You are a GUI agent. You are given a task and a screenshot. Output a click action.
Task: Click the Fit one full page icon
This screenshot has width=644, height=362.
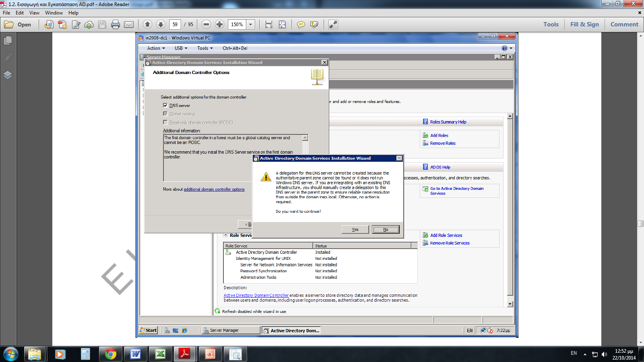click(x=283, y=25)
